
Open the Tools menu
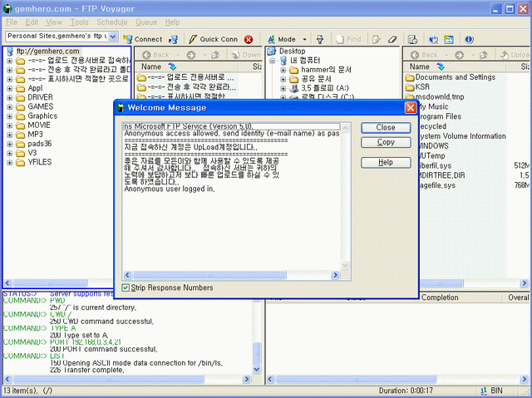79,22
